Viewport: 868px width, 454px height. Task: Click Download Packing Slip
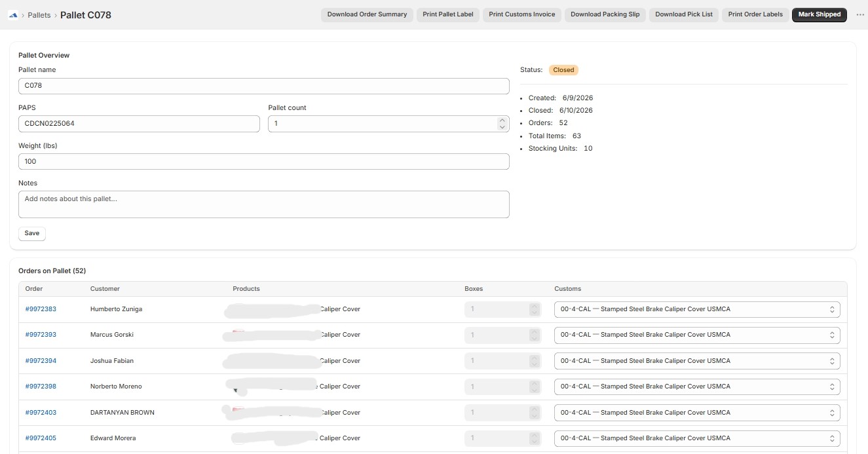pos(605,14)
